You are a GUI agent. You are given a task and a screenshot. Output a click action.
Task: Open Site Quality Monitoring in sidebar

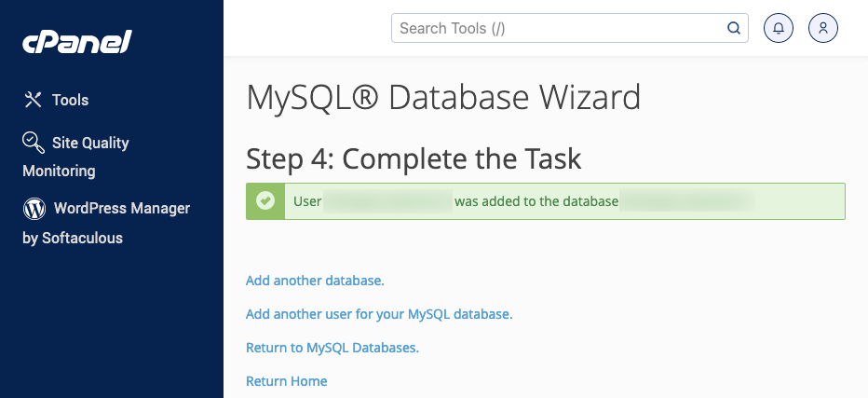[75, 157]
